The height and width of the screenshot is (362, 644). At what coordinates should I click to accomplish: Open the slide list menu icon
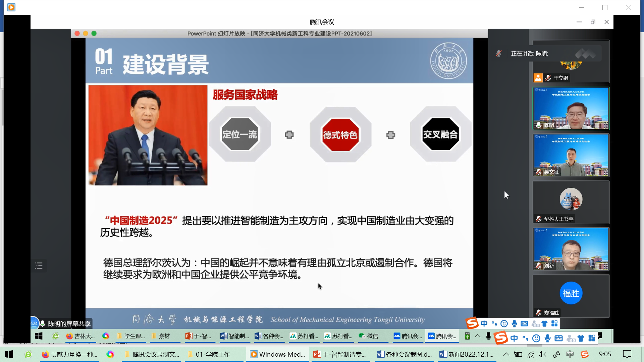pyautogui.click(x=39, y=266)
